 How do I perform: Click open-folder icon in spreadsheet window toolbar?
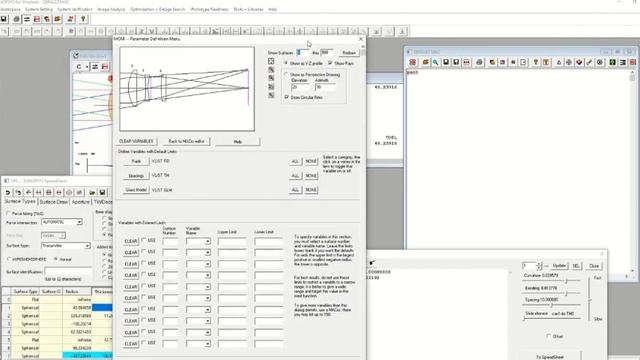(92, 192)
